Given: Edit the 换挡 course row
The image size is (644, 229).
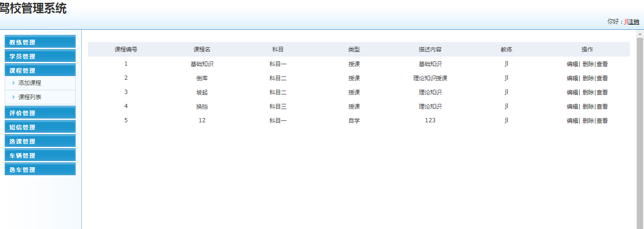Looking at the screenshot, I should [x=573, y=107].
